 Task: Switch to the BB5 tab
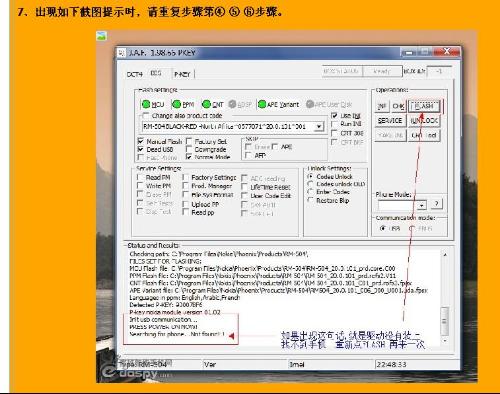click(x=156, y=73)
